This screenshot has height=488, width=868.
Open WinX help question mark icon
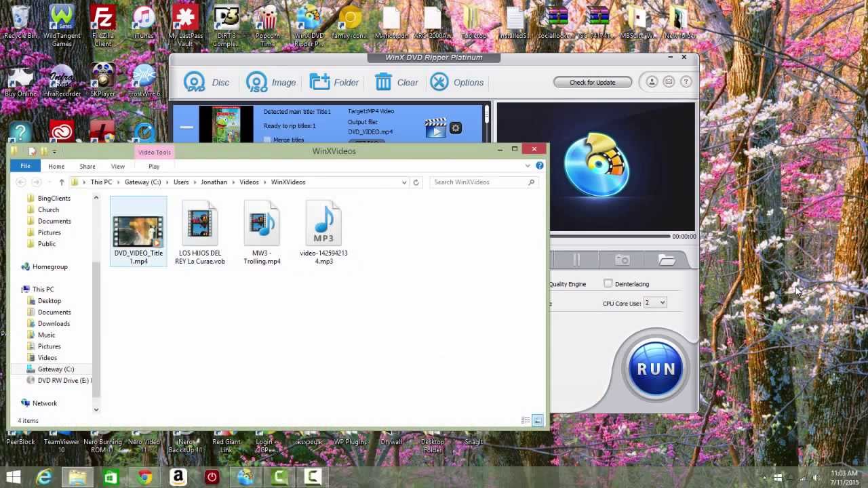click(686, 82)
